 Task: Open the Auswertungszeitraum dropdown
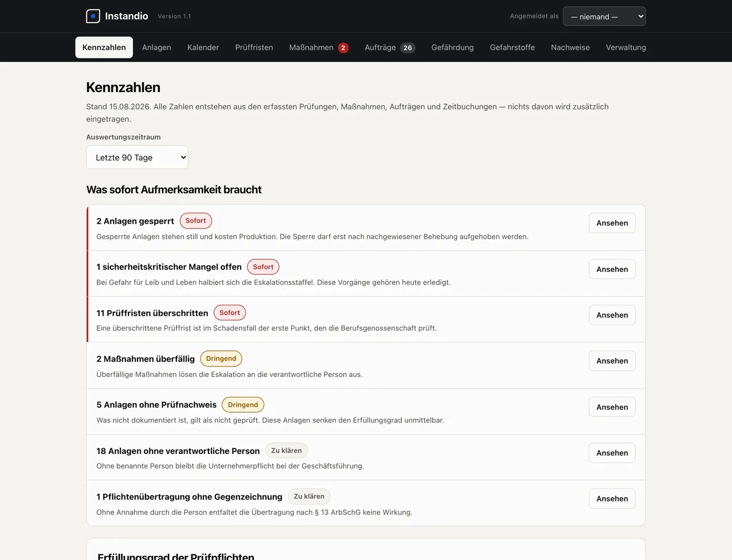pyautogui.click(x=137, y=157)
